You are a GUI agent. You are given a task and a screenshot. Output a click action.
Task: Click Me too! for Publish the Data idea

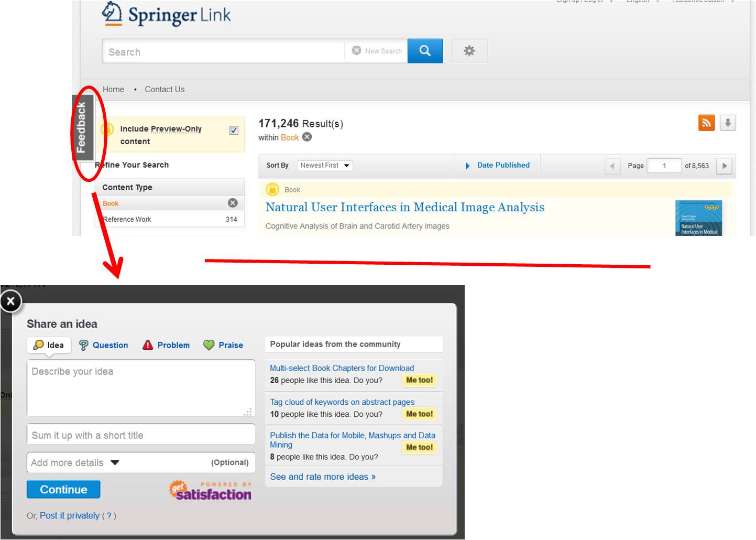tap(419, 447)
